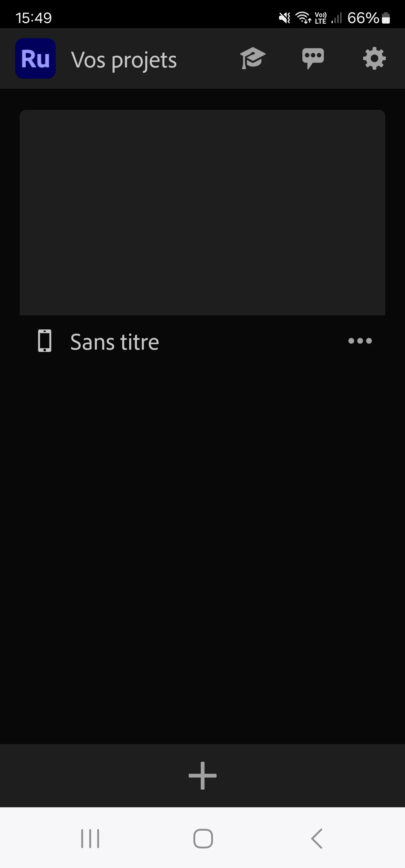The width and height of the screenshot is (405, 868).
Task: Create a new project with the plus button
Action: tap(202, 775)
